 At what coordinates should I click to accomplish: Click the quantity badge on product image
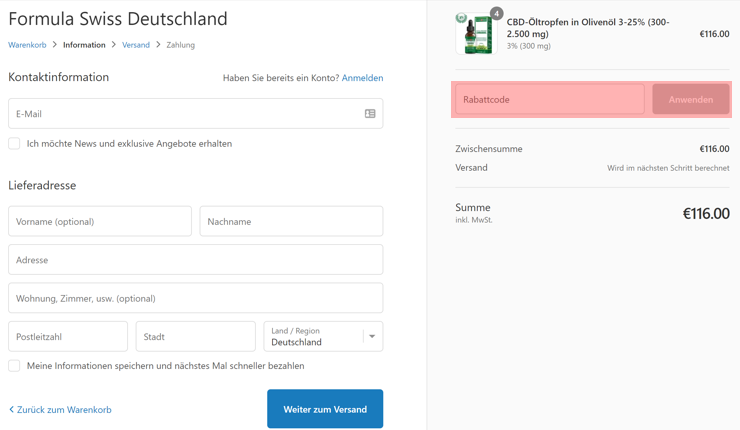[496, 14]
